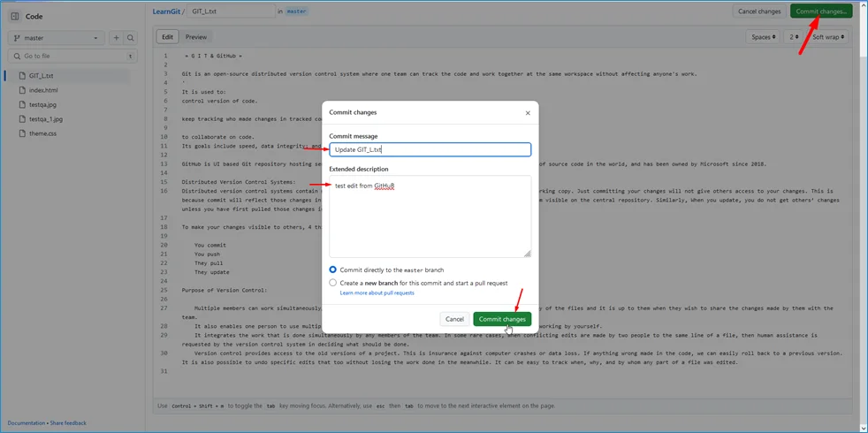Open the indent size 2 dropdown
This screenshot has width=868, height=433.
pos(794,37)
